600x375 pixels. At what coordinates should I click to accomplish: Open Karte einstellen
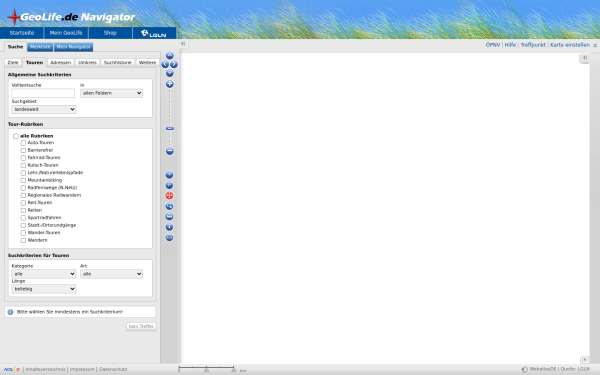(570, 45)
